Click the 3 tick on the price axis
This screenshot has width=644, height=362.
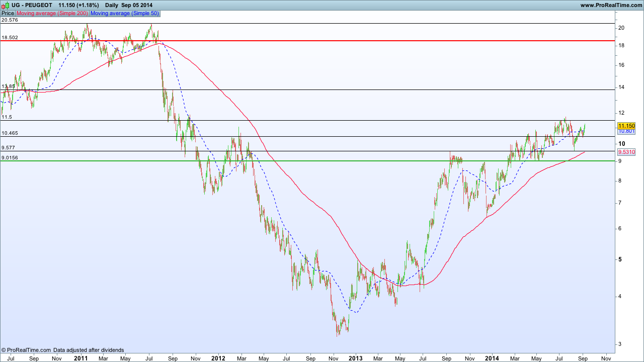pyautogui.click(x=620, y=344)
